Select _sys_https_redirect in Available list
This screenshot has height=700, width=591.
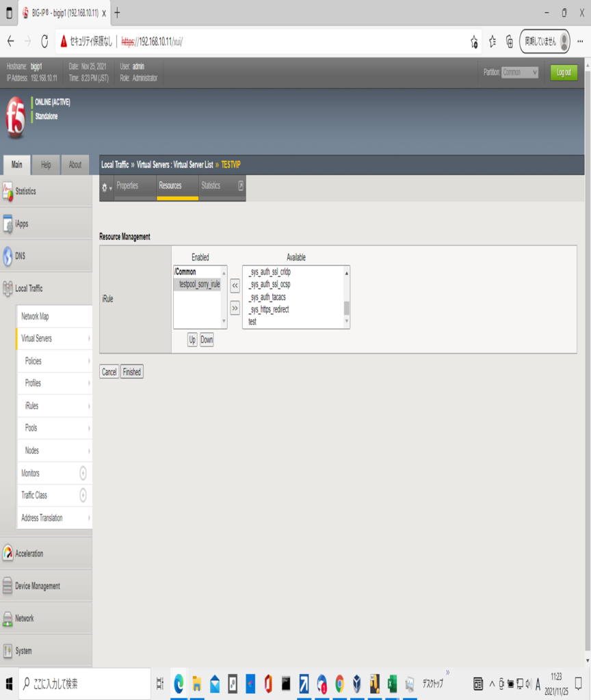tap(269, 310)
